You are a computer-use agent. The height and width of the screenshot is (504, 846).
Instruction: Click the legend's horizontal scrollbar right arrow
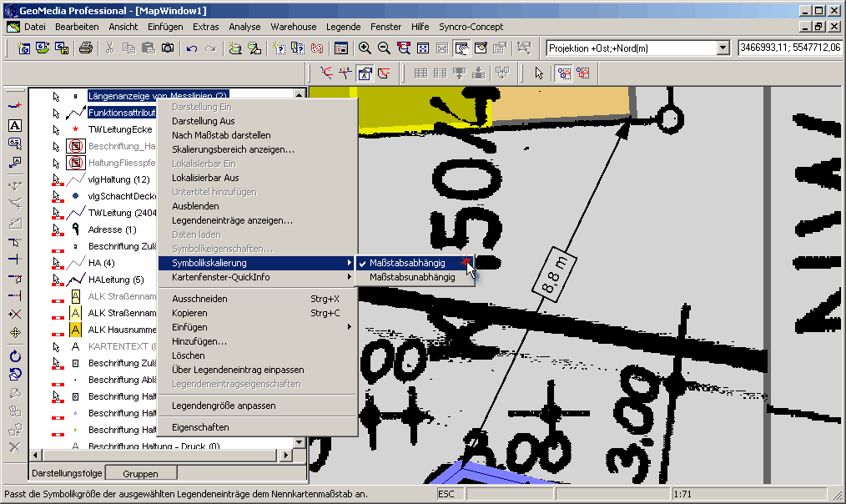point(286,455)
